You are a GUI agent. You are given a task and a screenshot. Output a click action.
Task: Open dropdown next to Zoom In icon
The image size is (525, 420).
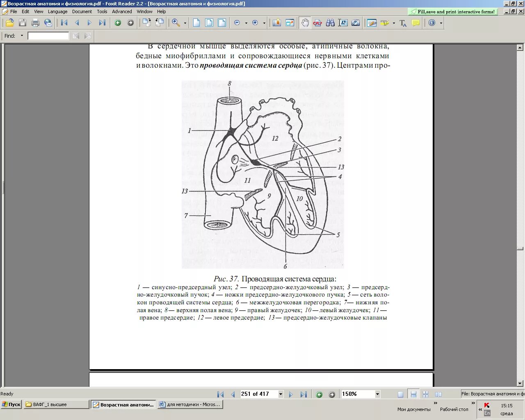pos(264,23)
